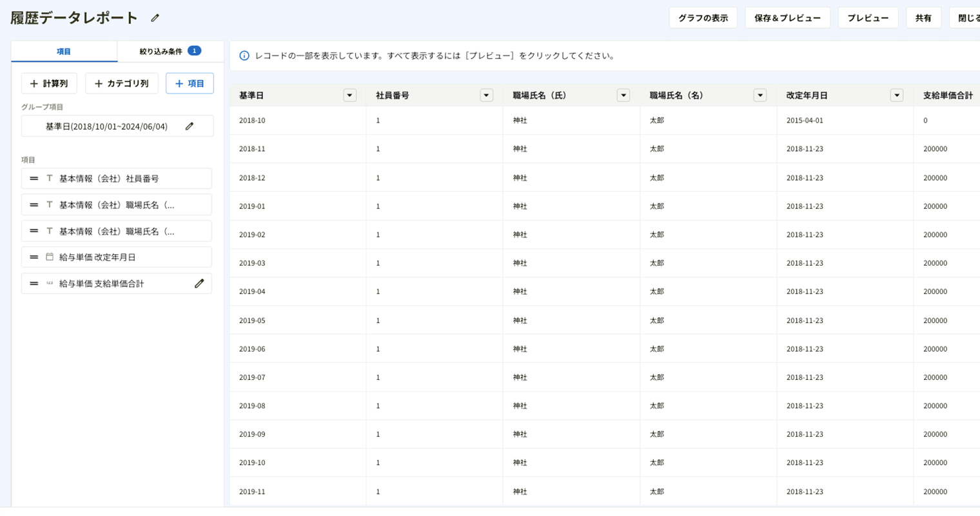Image resolution: width=980 pixels, height=516 pixels.
Task: Click グラフの表示 button
Action: pyautogui.click(x=703, y=18)
